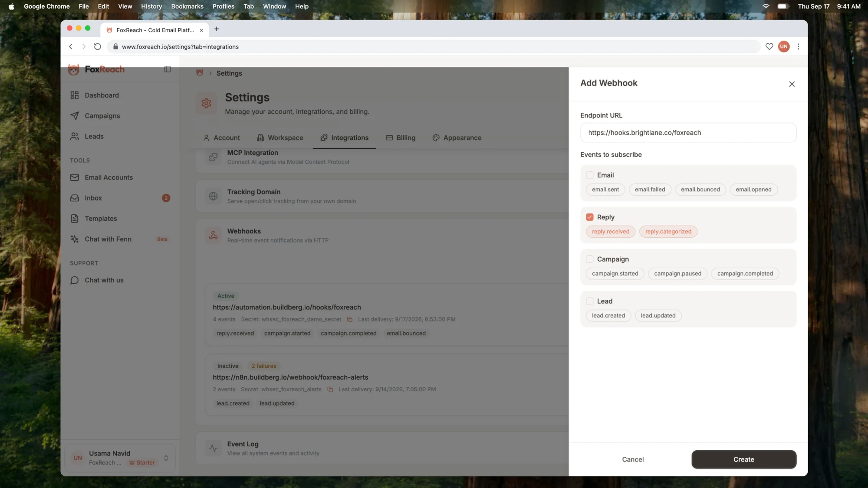This screenshot has width=868, height=488.
Task: Toggle the email.opened event chip
Action: click(753, 190)
